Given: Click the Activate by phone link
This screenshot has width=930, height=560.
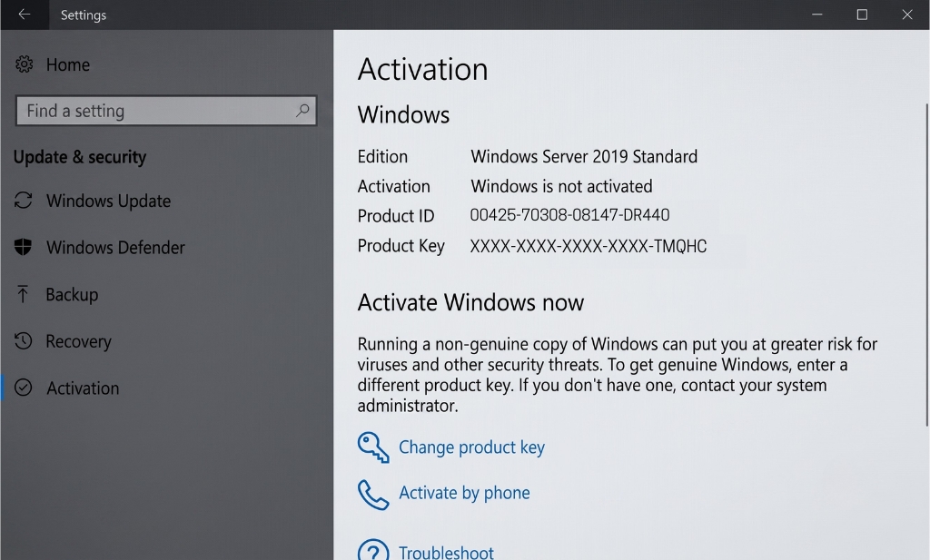Looking at the screenshot, I should [464, 493].
